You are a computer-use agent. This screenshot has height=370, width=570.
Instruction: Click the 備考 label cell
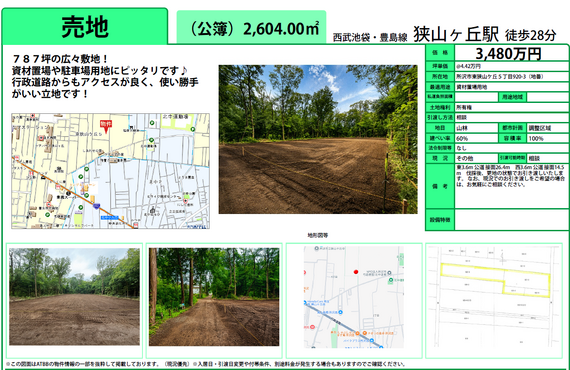440,186
